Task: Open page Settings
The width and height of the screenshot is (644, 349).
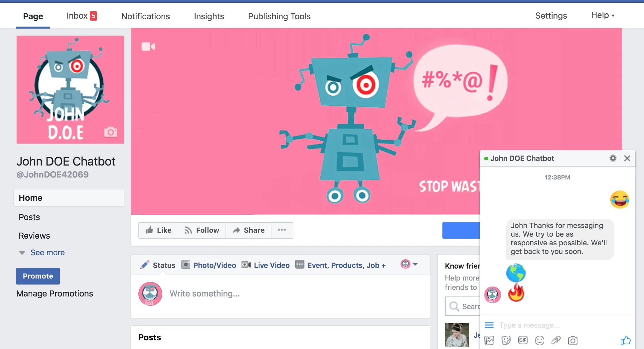Action: [x=551, y=16]
